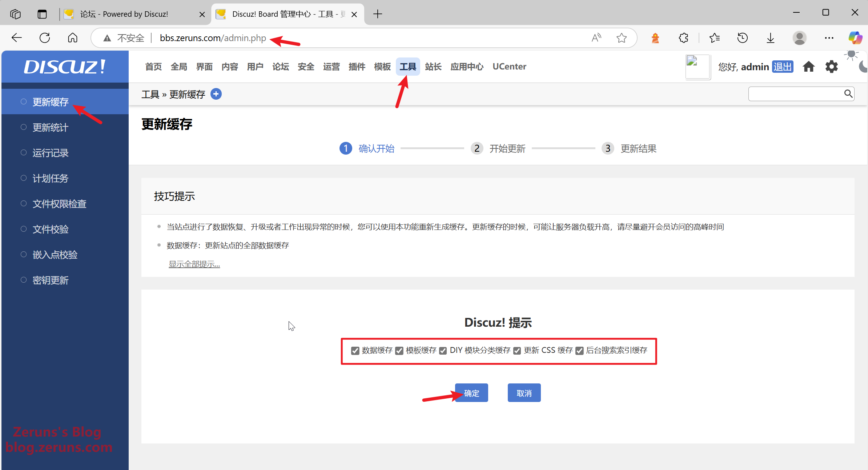The image size is (868, 470).
Task: Close the 论坛 - Powered by Discuz! tab
Action: (202, 14)
